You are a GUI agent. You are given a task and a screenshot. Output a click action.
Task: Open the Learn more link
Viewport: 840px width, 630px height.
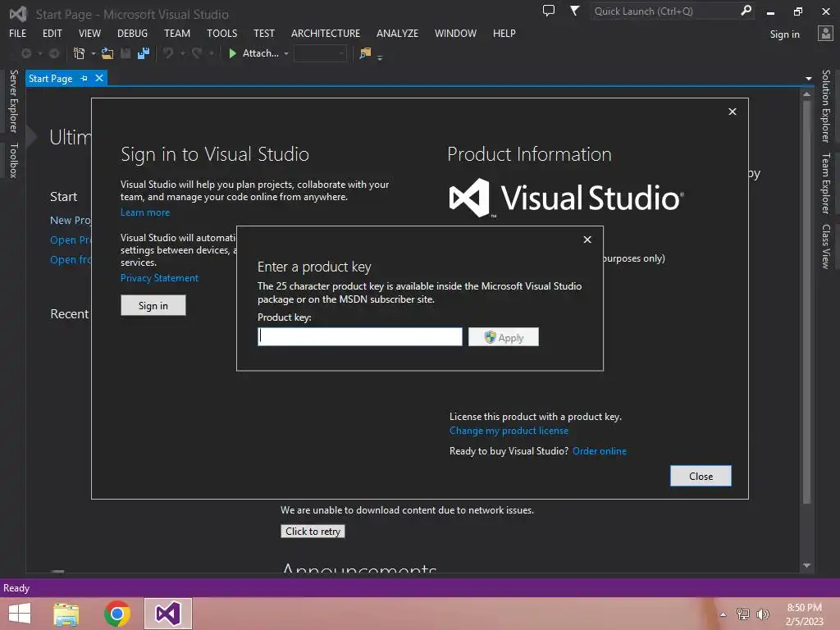(x=144, y=212)
